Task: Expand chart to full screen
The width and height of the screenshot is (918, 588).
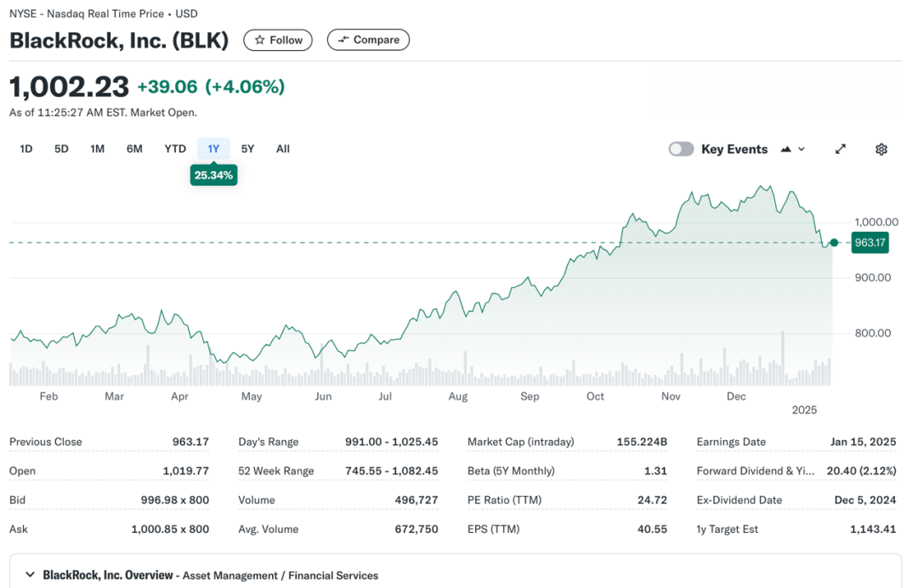Action: [841, 150]
